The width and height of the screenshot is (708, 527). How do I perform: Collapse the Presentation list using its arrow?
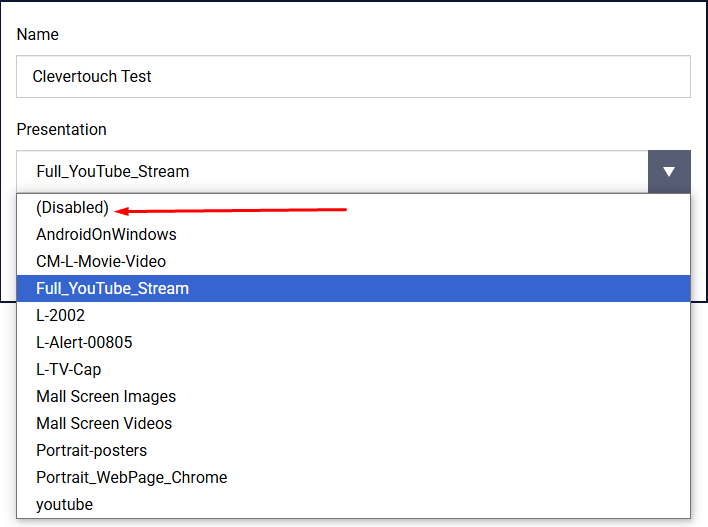tap(669, 172)
